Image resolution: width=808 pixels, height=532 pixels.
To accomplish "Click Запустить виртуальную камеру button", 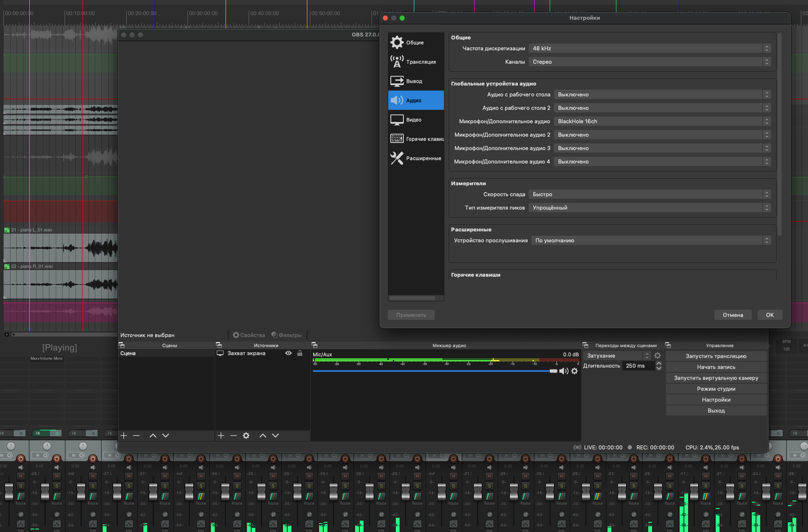I will click(x=716, y=378).
